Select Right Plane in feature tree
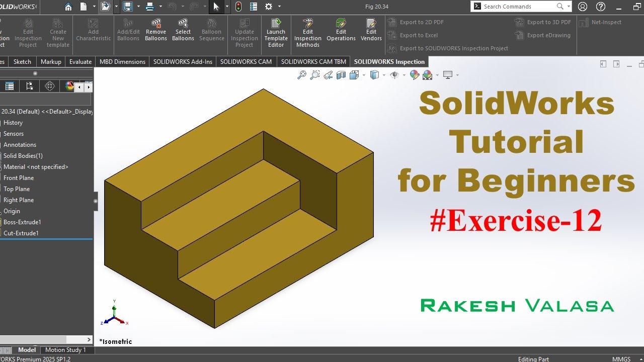This screenshot has width=644, height=362. tap(19, 200)
